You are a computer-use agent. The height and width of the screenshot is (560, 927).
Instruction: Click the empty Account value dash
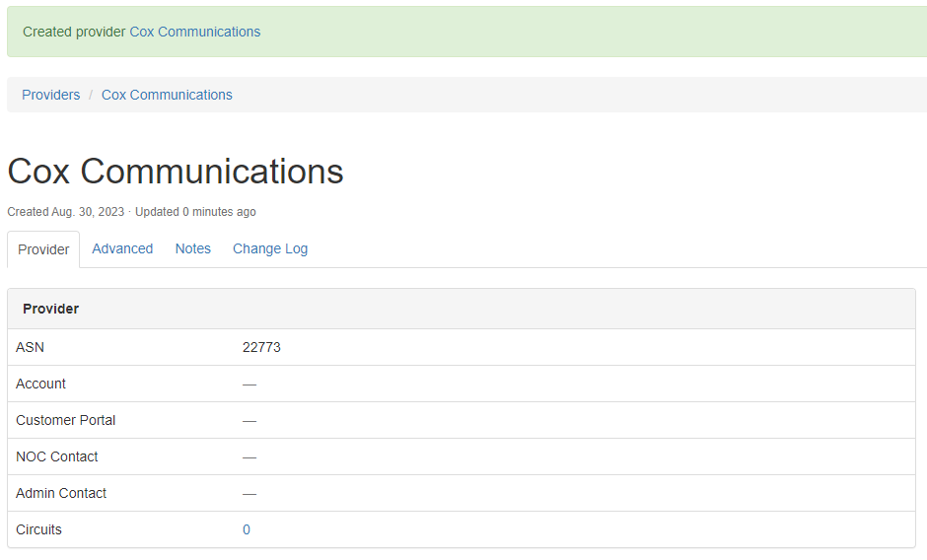(x=250, y=384)
